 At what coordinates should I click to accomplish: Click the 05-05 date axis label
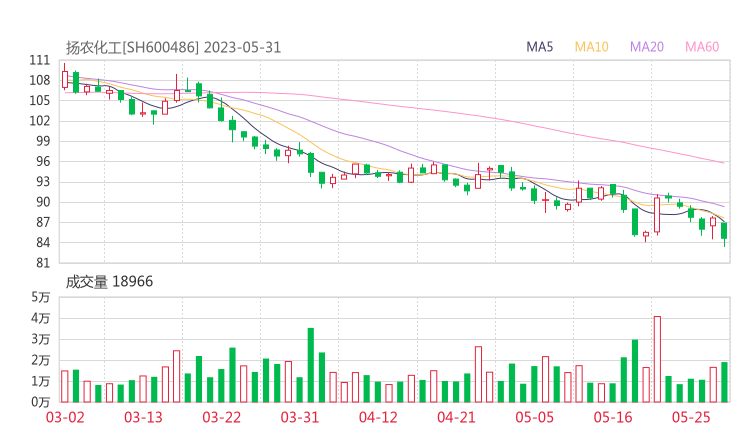pos(534,417)
